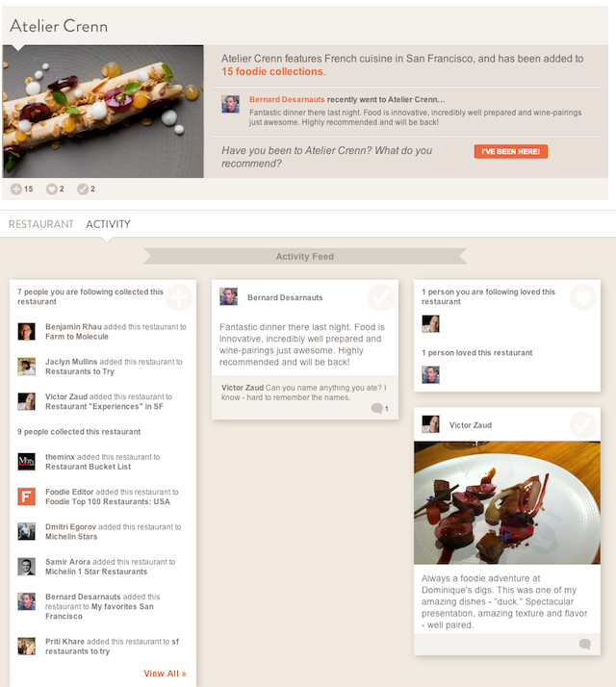The image size is (616, 687).
Task: Open the 15 foodie collections link
Action: click(x=271, y=71)
